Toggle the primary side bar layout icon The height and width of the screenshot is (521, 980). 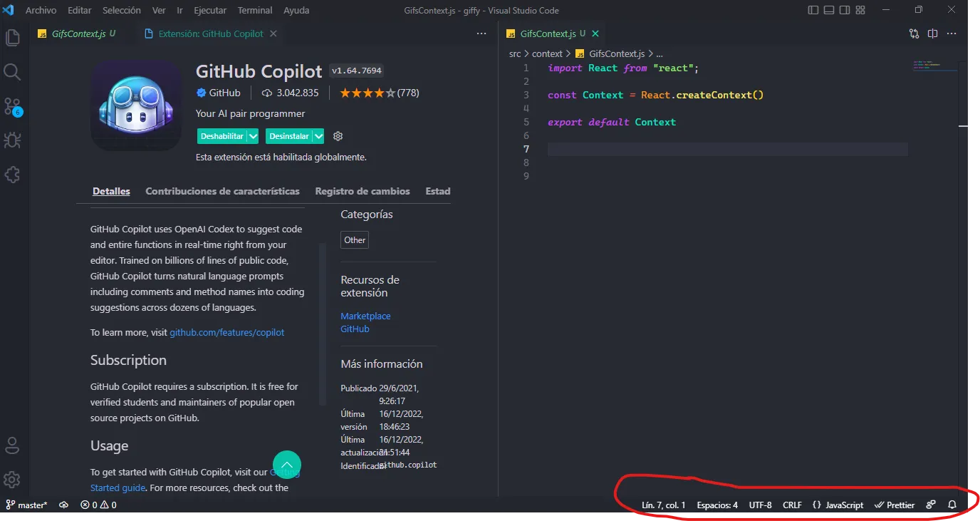click(813, 10)
